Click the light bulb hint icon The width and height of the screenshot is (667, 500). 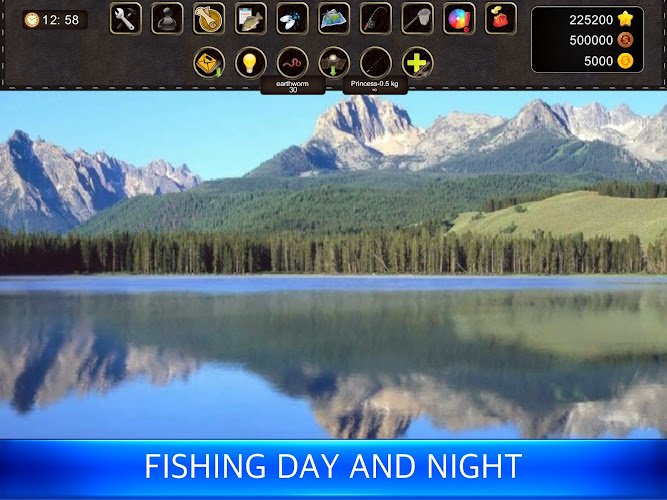pyautogui.click(x=251, y=63)
